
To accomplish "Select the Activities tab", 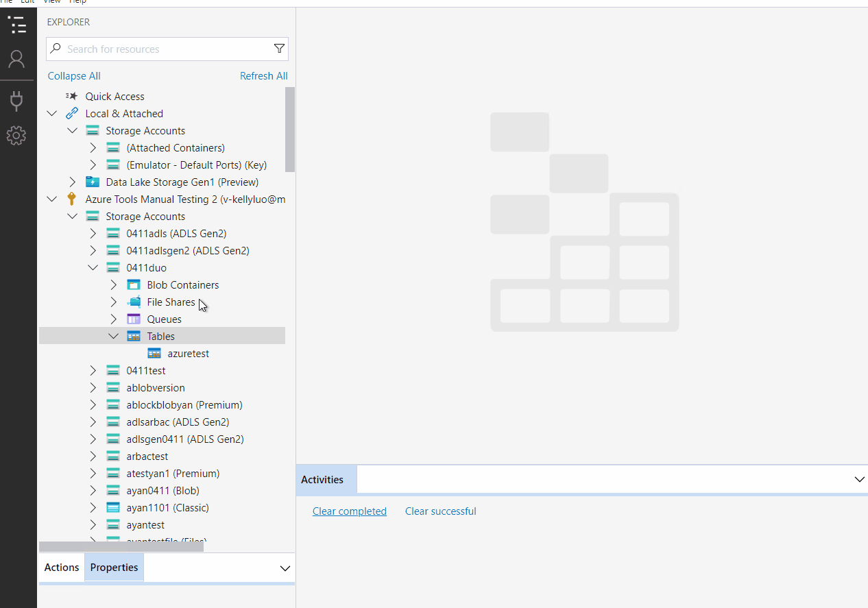I will (326, 480).
